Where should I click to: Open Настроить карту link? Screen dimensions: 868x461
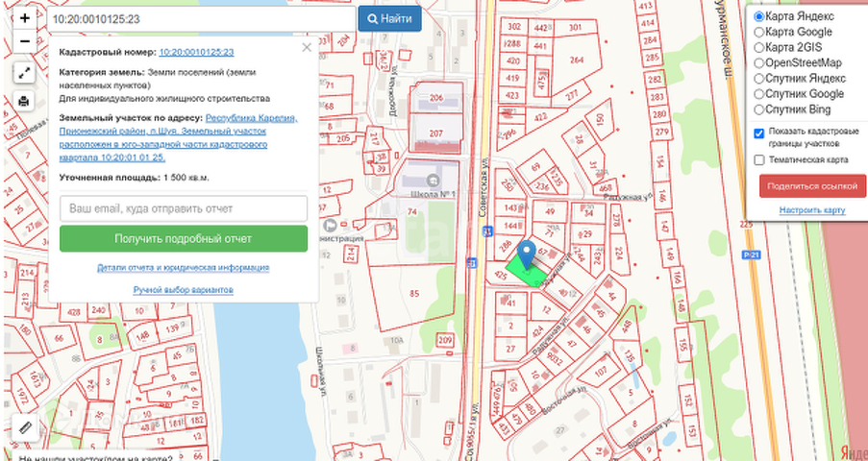812,210
